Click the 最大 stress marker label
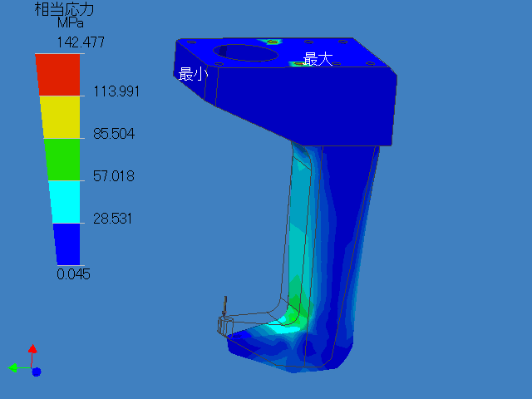The image size is (532, 399). pyautogui.click(x=318, y=59)
